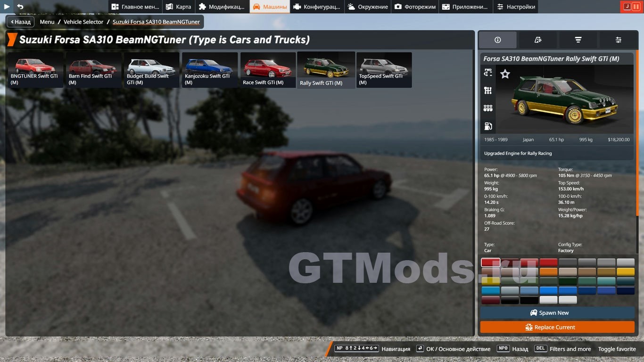Open the info tab in details panel

[x=498, y=40]
